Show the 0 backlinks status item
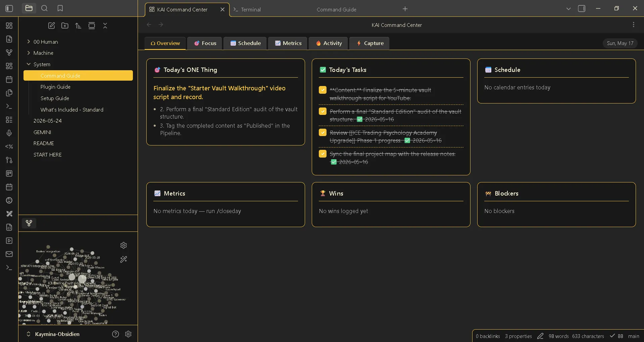 (488, 336)
